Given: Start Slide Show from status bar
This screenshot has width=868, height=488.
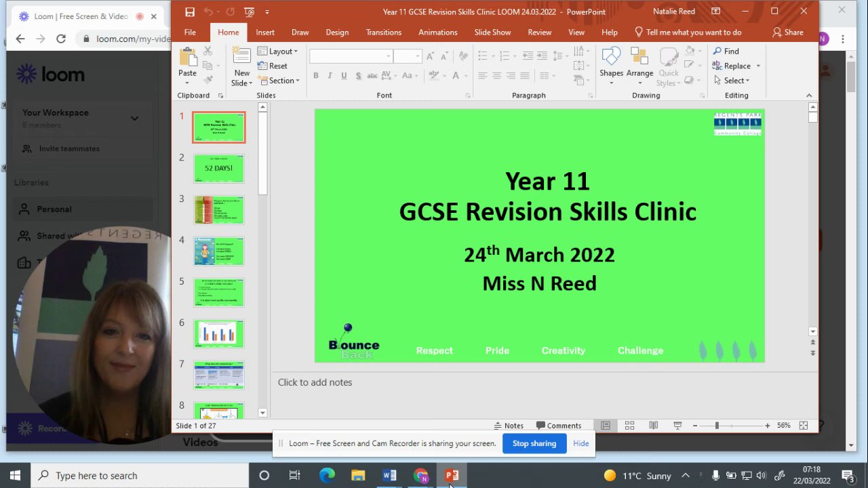Looking at the screenshot, I should (x=677, y=426).
